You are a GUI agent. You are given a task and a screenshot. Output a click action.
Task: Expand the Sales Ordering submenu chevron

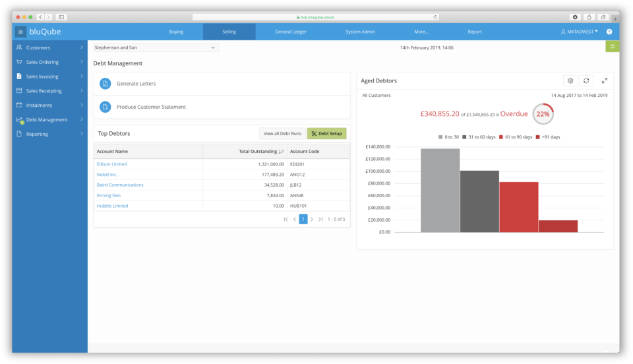click(x=82, y=62)
